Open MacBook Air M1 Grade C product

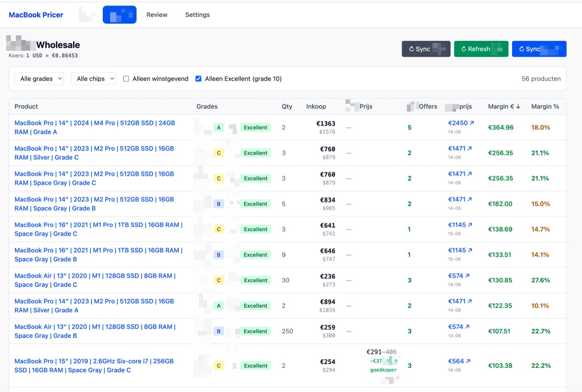pos(95,280)
